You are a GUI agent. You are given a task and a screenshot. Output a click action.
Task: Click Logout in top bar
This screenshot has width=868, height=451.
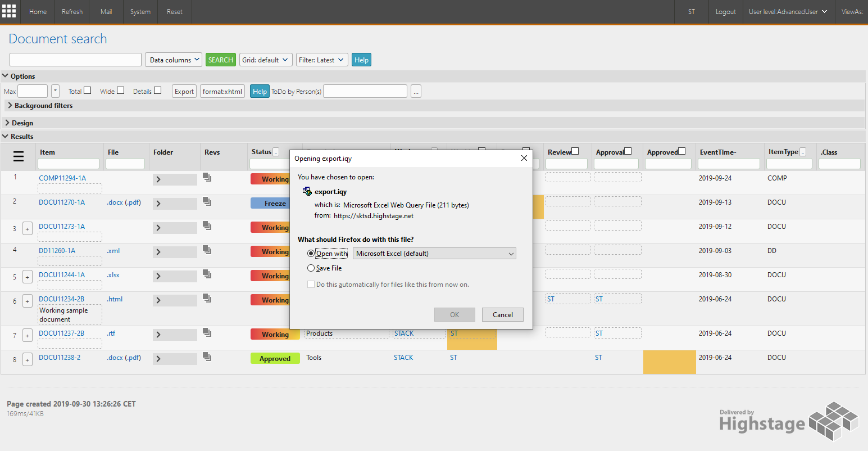pos(726,11)
